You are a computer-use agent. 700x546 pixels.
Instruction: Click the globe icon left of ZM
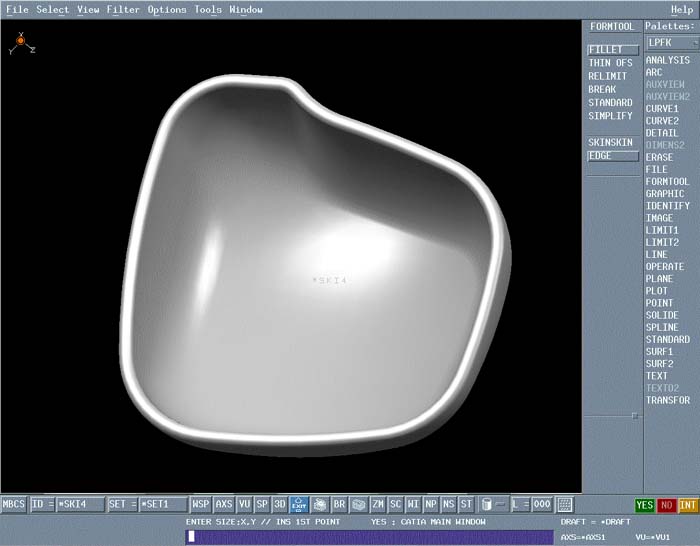(359, 505)
